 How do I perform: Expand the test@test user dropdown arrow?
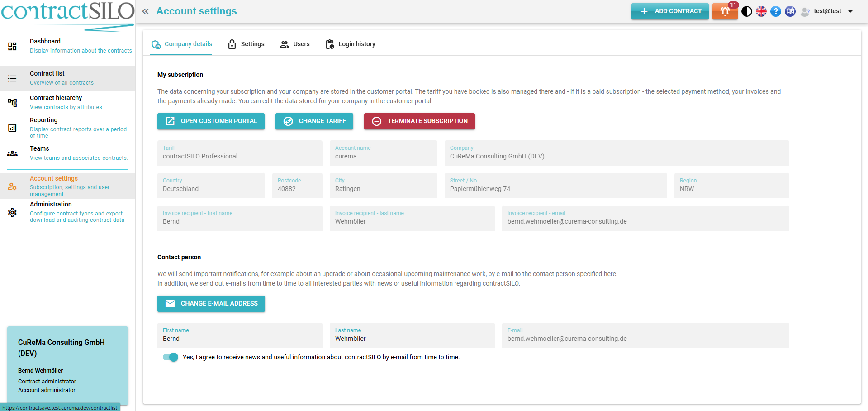[850, 11]
